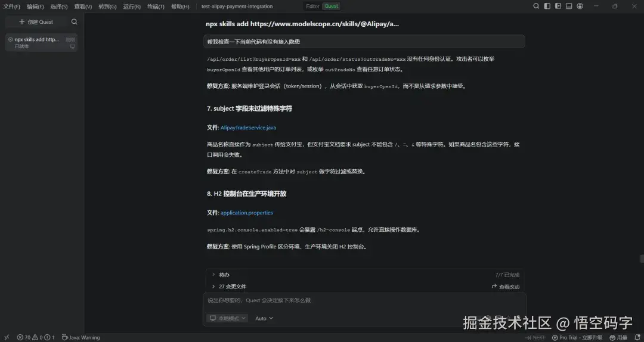Open the 转到(G) menu
Screen dimensions: 644x342
coord(107,7)
